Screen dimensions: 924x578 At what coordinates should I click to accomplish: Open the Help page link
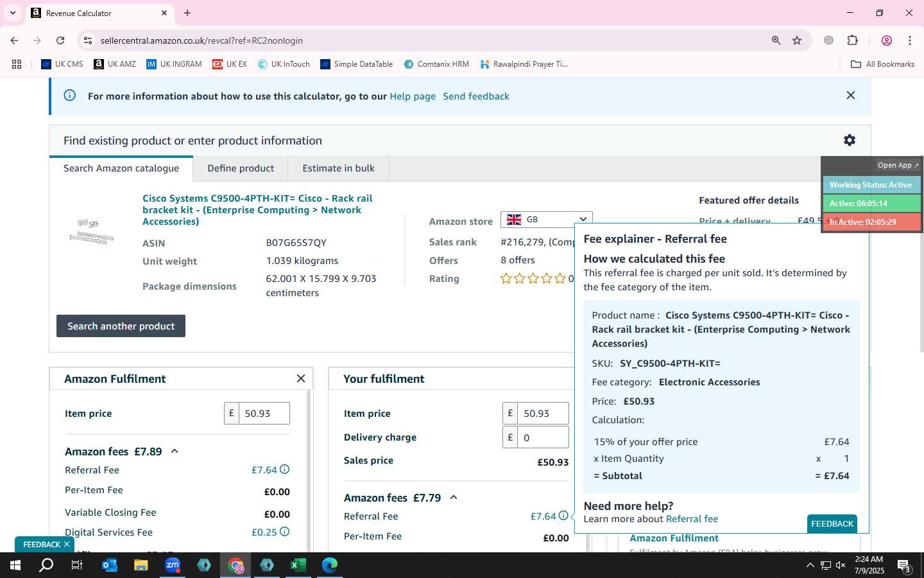[413, 96]
